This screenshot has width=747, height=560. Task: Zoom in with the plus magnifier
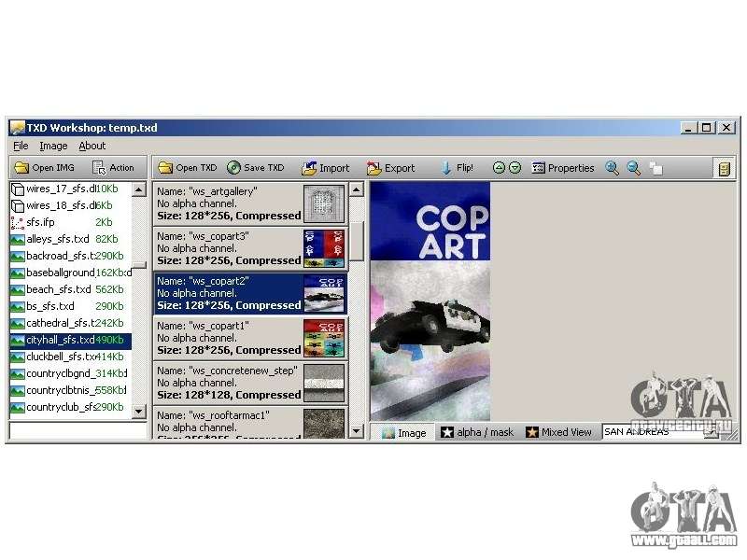pos(613,168)
